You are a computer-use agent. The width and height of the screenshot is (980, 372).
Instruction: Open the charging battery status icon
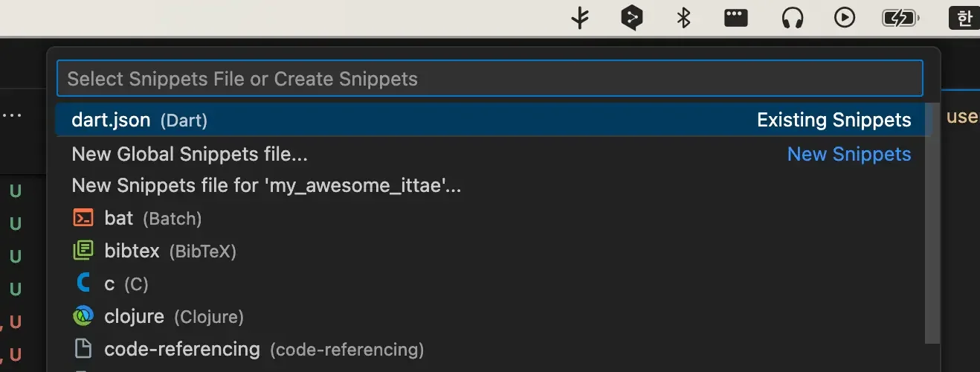900,17
